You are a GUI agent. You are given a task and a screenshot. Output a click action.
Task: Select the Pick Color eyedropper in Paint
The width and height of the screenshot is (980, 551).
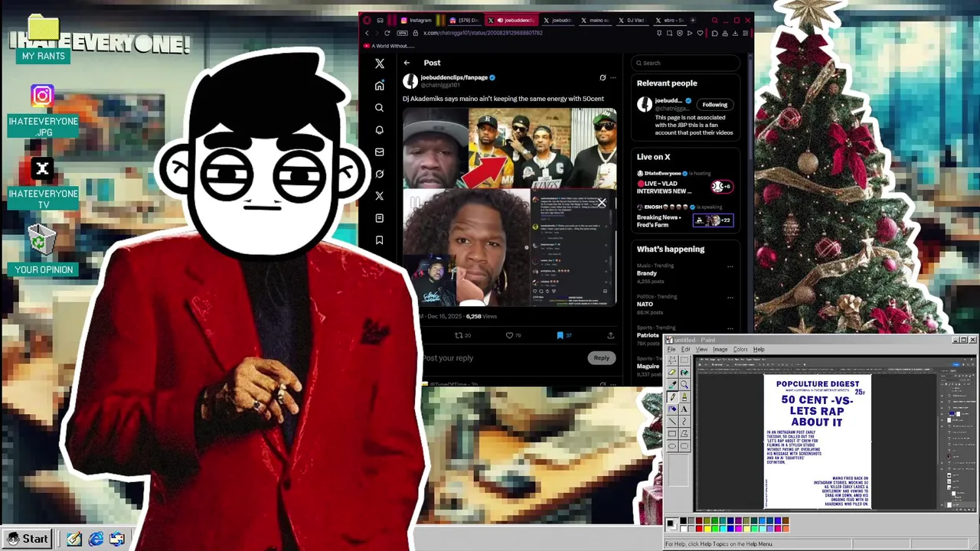tap(672, 384)
